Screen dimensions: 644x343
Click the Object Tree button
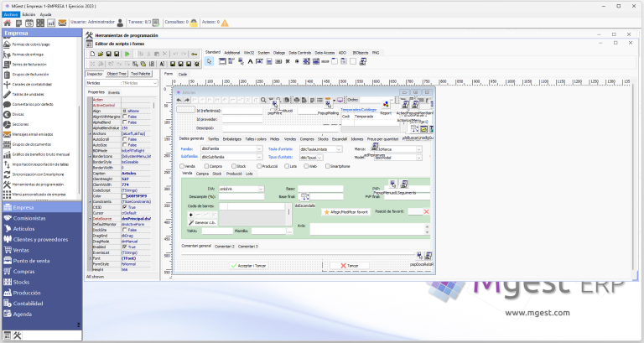(117, 74)
